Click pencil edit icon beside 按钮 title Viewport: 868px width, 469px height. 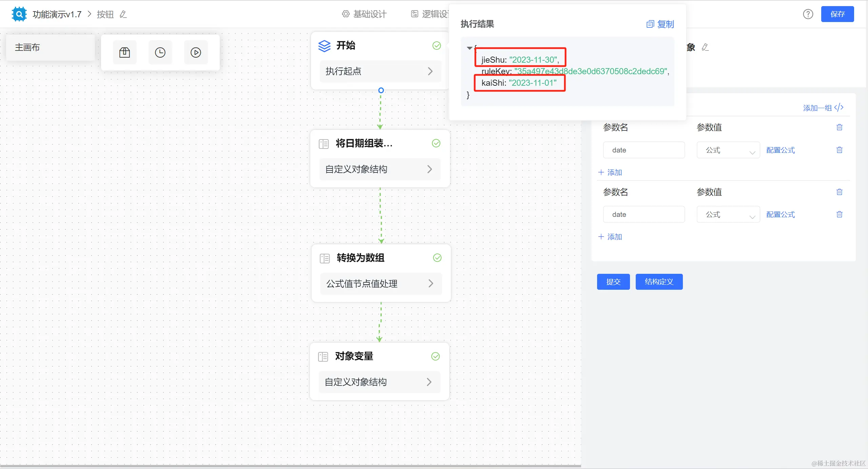pyautogui.click(x=123, y=14)
